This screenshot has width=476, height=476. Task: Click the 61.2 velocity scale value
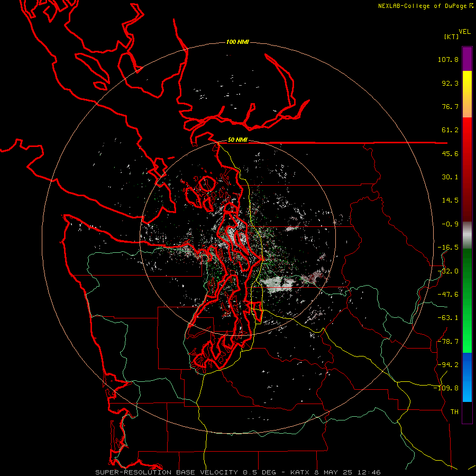pos(450,130)
